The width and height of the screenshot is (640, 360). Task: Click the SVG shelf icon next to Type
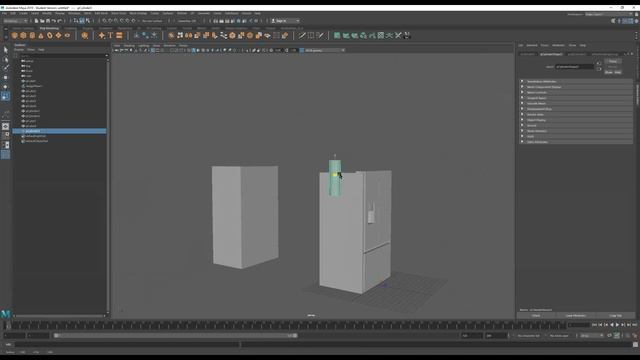point(119,36)
